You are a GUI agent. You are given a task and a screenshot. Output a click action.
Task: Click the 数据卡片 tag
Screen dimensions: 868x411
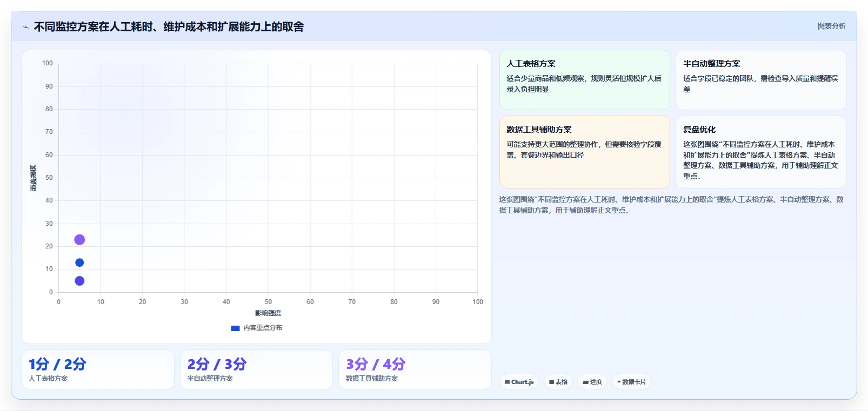pos(631,382)
